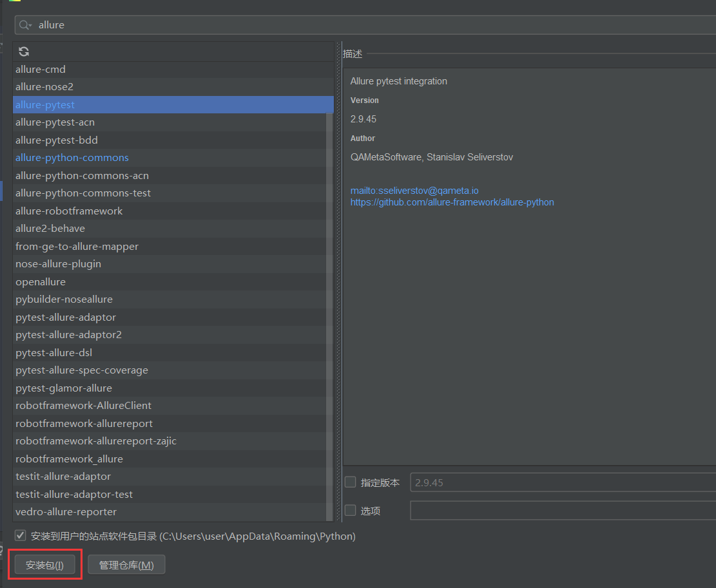Select from-ge-to-allure-mapper package
Viewport: 716px width, 588px height.
170,246
